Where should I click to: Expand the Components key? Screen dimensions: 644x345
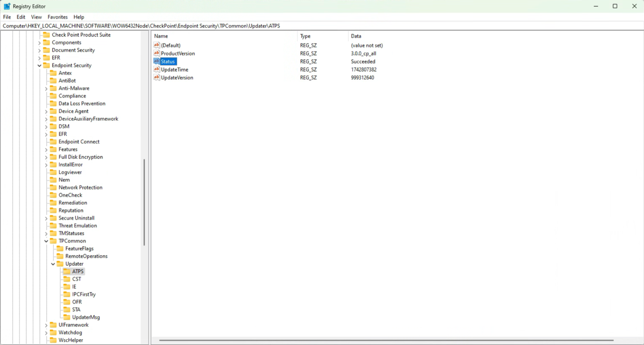(x=39, y=43)
